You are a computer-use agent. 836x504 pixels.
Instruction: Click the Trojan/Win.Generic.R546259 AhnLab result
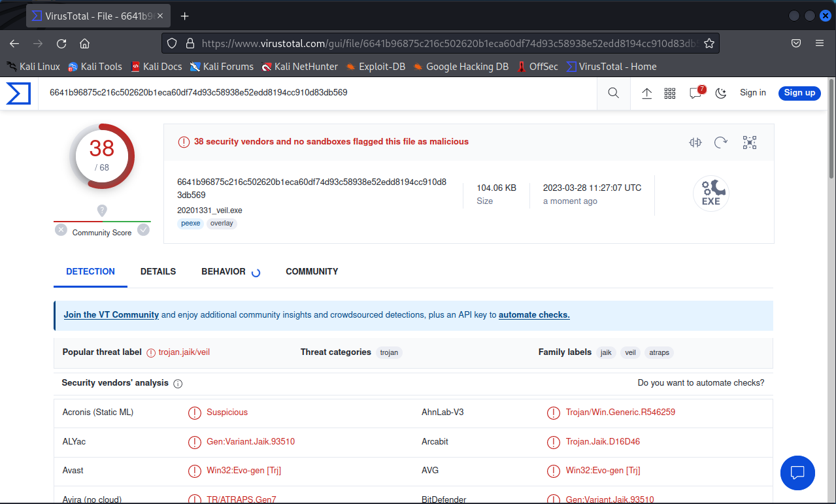click(x=620, y=412)
